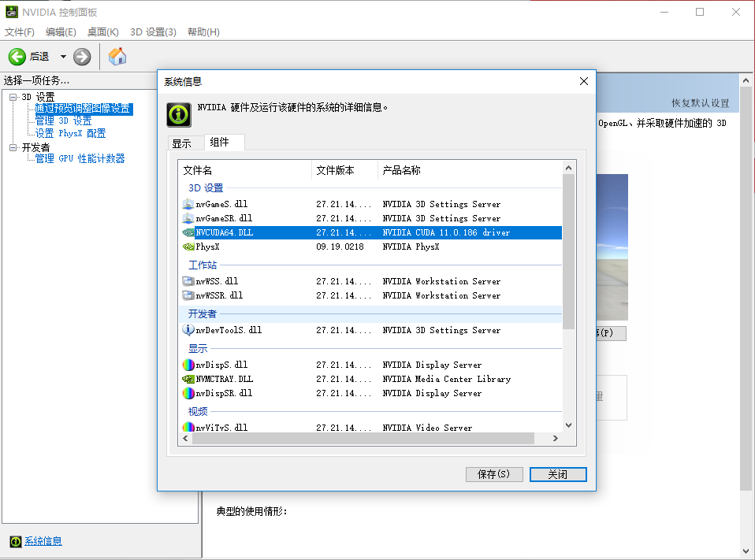
Task: Open the 系统信息 link at bottom left
Action: point(43,541)
